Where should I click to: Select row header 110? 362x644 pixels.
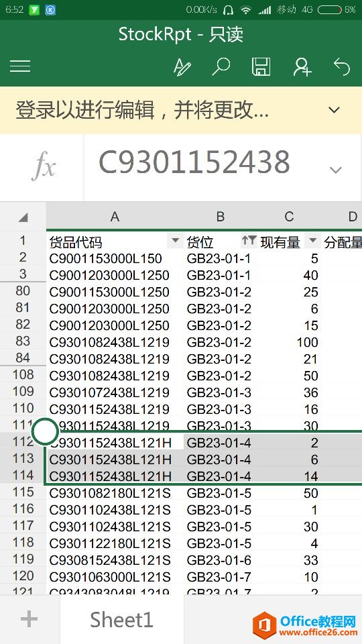23,409
